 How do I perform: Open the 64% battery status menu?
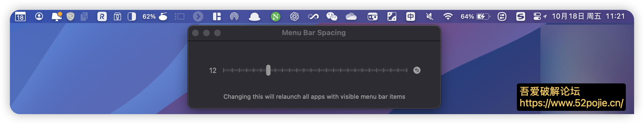click(475, 17)
